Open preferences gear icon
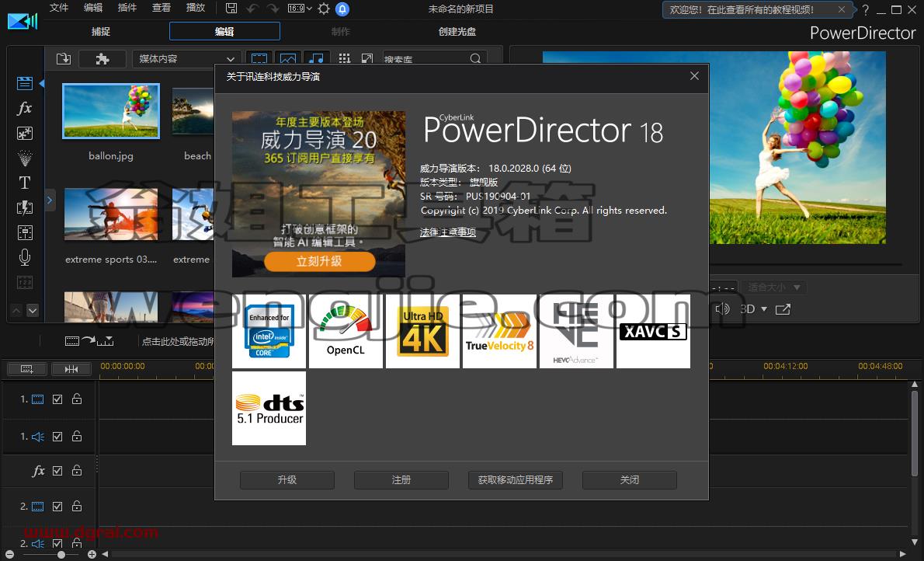 tap(324, 9)
